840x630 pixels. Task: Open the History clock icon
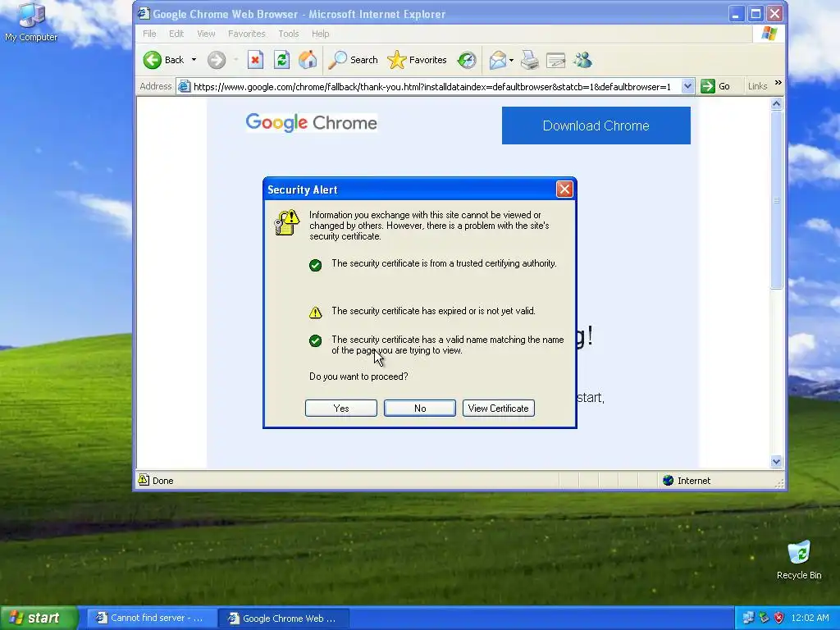click(x=467, y=60)
